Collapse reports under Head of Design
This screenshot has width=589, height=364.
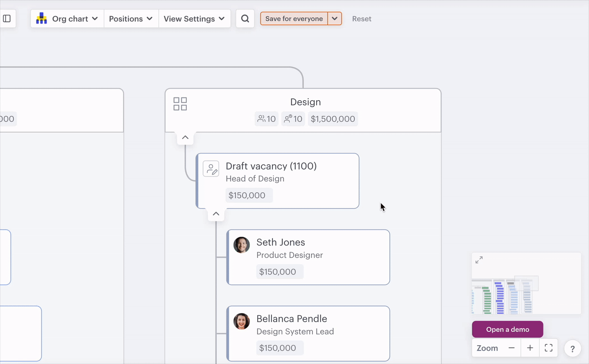[216, 214]
